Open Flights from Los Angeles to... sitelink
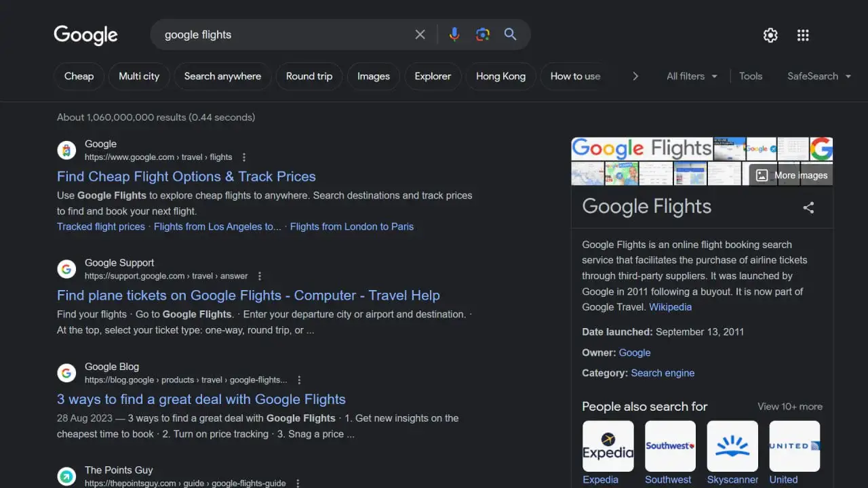 tap(218, 226)
